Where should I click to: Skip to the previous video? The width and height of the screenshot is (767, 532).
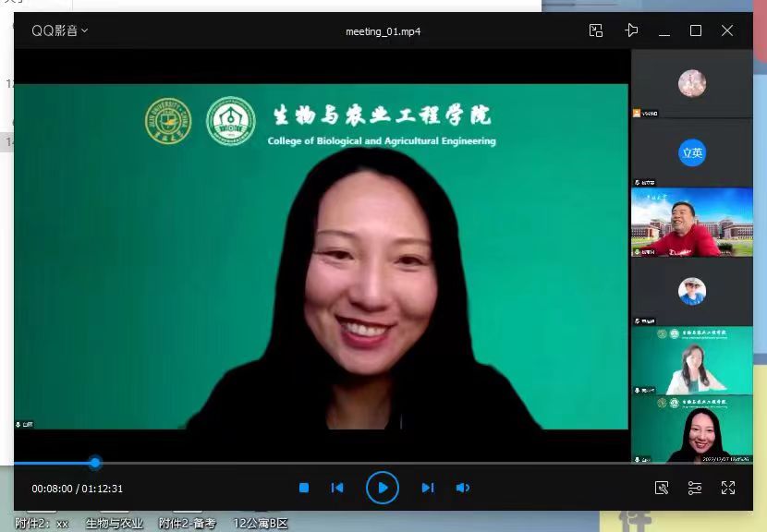pos(337,488)
